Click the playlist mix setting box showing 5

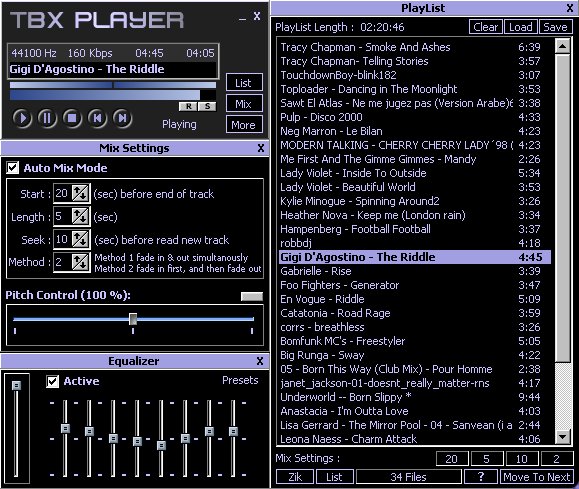point(486,459)
